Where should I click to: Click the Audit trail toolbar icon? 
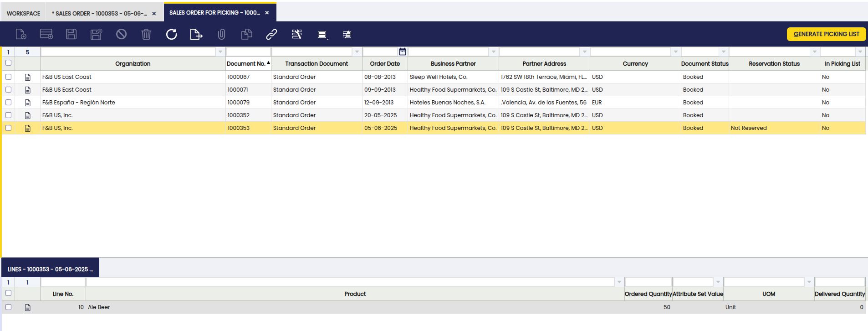pos(297,34)
